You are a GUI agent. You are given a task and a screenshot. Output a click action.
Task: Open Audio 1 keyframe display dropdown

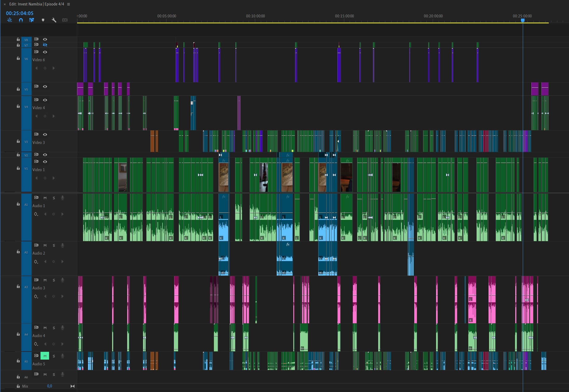[36, 214]
